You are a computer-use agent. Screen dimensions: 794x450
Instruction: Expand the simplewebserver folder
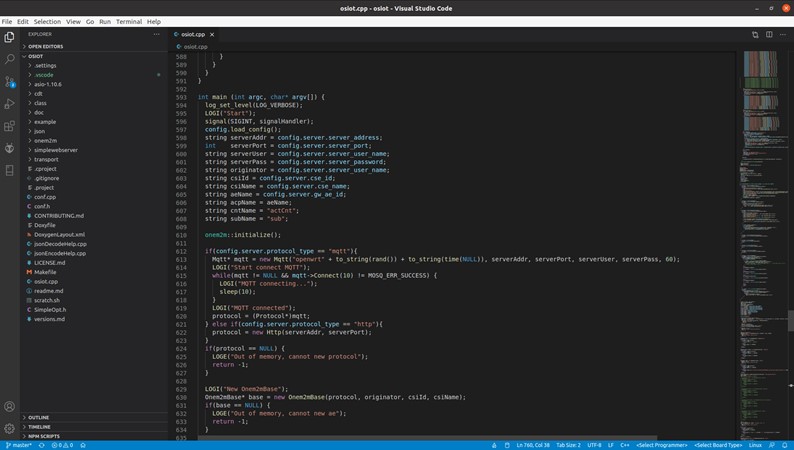94,150
